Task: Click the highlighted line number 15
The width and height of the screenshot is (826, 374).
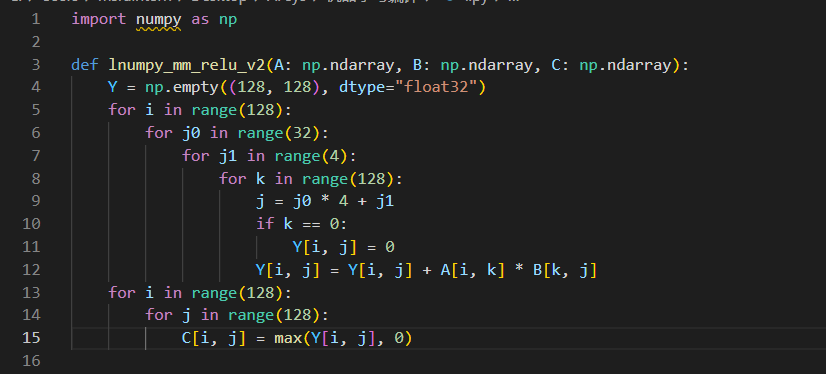Action: pyautogui.click(x=31, y=338)
